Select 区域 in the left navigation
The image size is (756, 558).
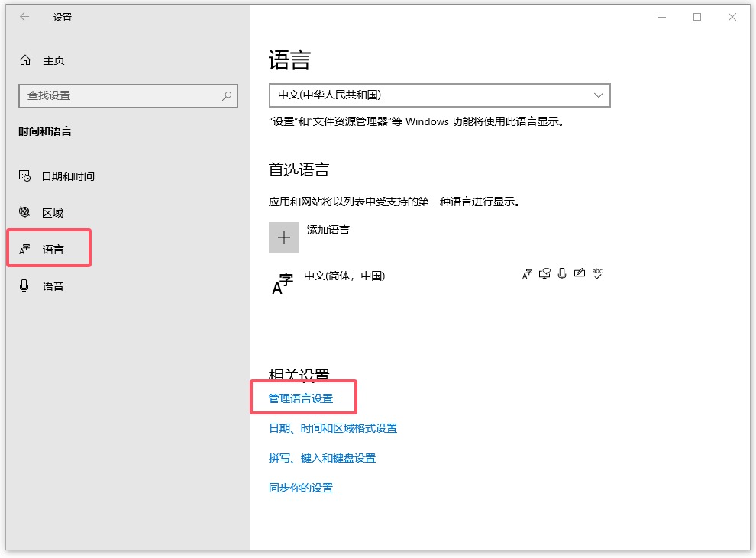[x=53, y=213]
